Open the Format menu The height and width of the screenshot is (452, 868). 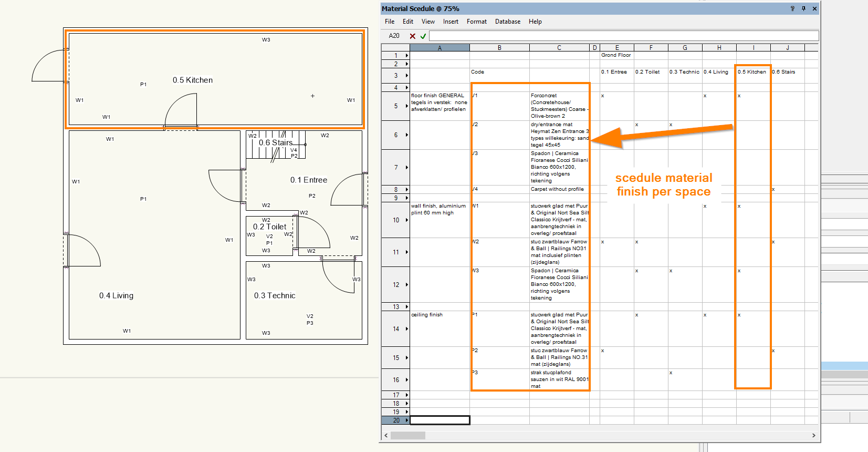pos(476,22)
